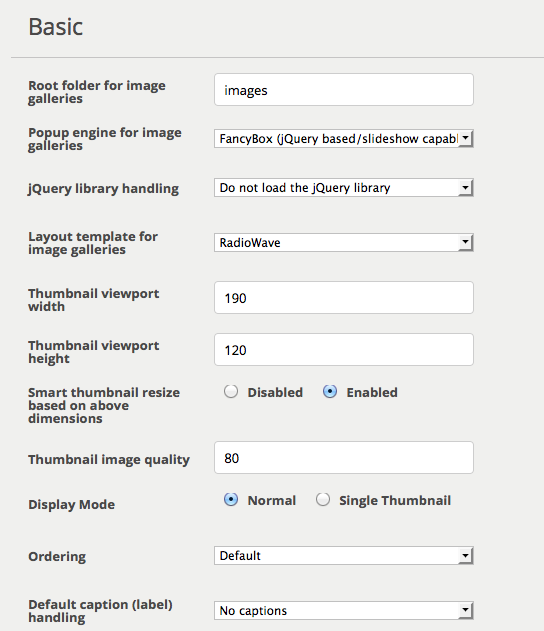Click the Root folder for image galleries field

click(x=344, y=90)
